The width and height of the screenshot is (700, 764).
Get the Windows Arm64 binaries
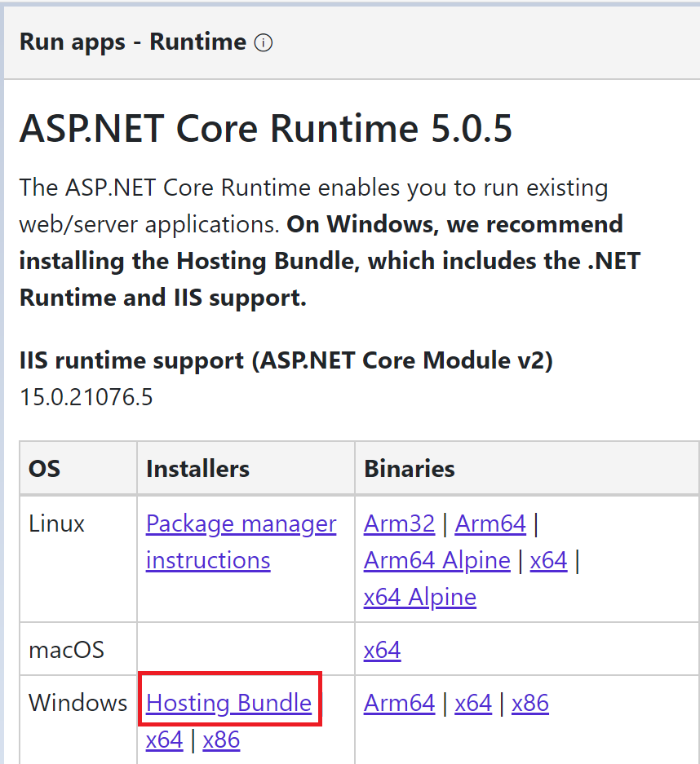399,703
